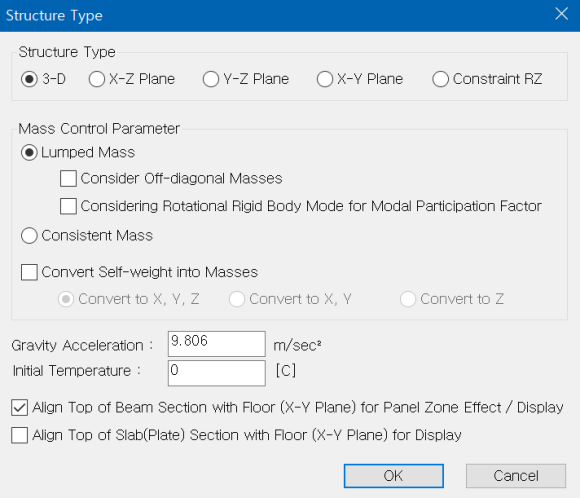Click the Initial Temperature input field
Viewport: 580px width, 498px height.
(217, 373)
